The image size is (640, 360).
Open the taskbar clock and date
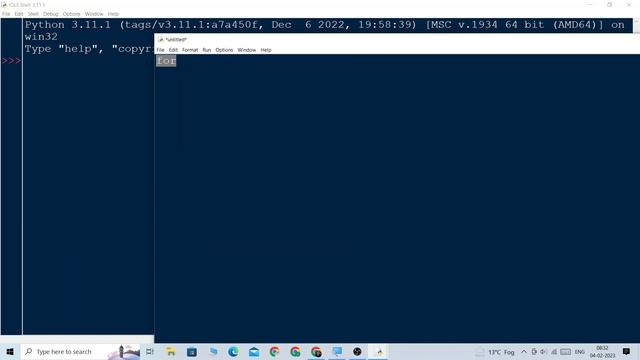[602, 351]
